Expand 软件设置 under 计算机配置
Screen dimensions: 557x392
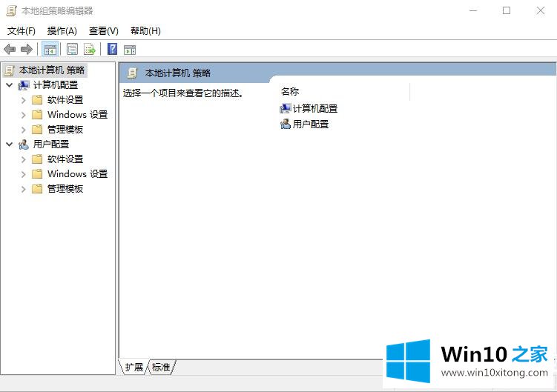(24, 100)
